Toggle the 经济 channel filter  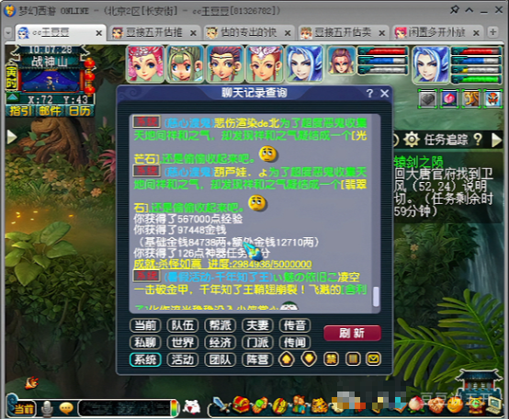[x=220, y=343]
